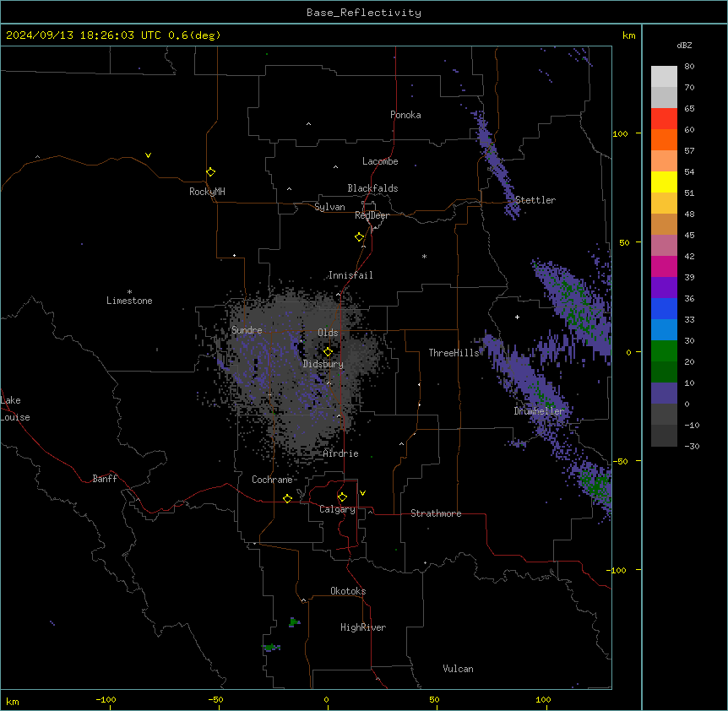Image resolution: width=728 pixels, height=711 pixels.
Task: Click the RedDeer city label
Action: [372, 215]
